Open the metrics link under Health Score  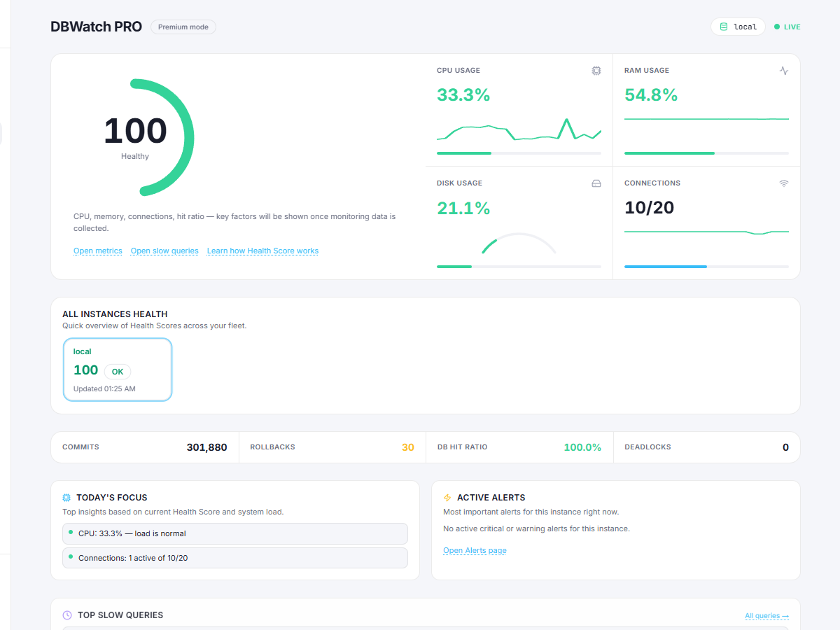click(x=97, y=251)
